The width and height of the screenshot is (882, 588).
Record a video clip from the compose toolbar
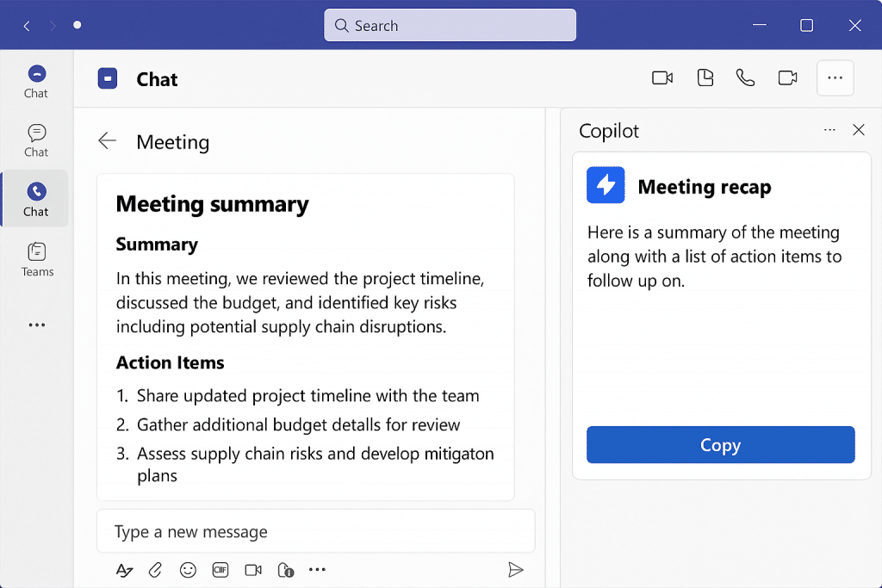253,570
